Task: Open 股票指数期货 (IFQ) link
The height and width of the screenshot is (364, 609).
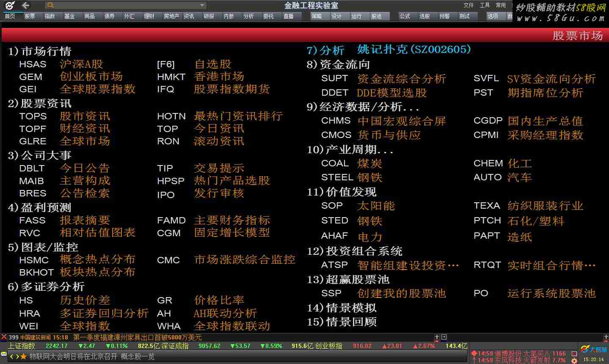Action: click(x=232, y=89)
